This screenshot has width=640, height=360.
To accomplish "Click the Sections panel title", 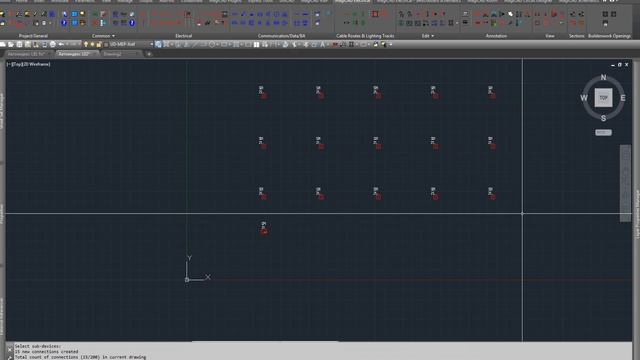I will tap(576, 36).
